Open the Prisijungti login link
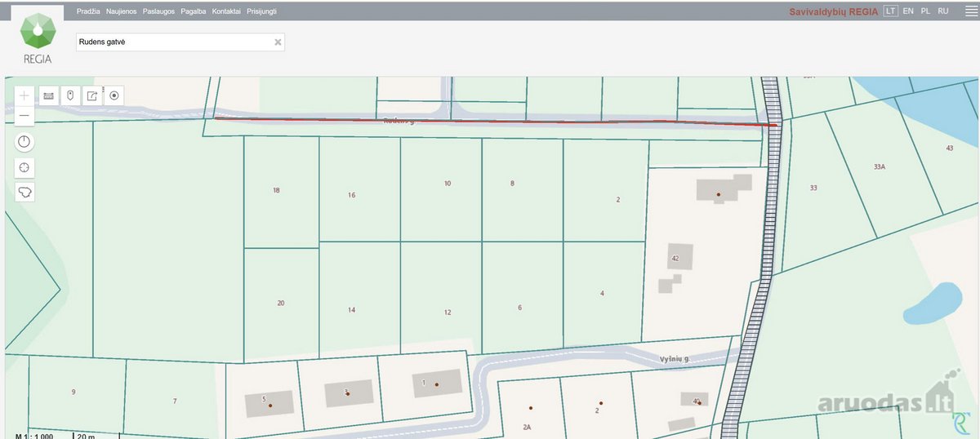The width and height of the screenshot is (980, 439). [261, 11]
